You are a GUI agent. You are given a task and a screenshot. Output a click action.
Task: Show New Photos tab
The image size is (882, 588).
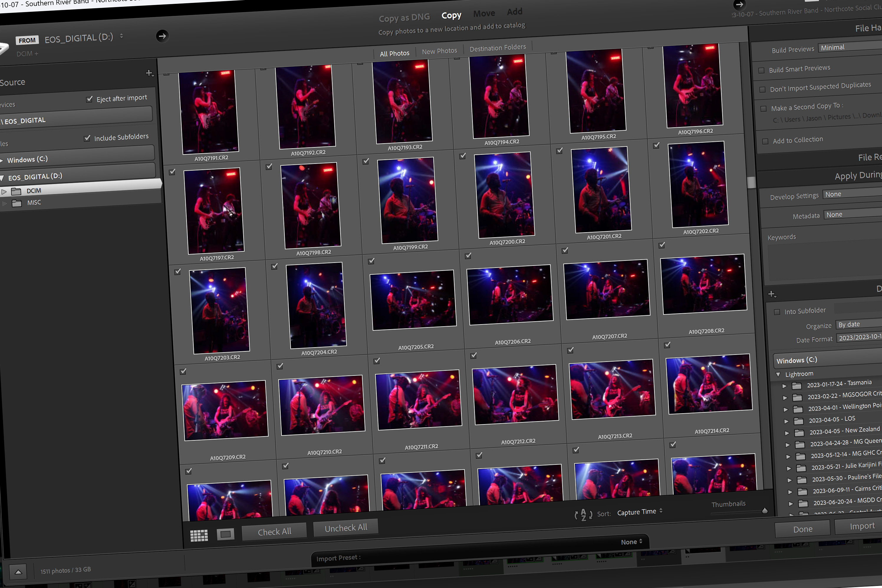pyautogui.click(x=440, y=51)
